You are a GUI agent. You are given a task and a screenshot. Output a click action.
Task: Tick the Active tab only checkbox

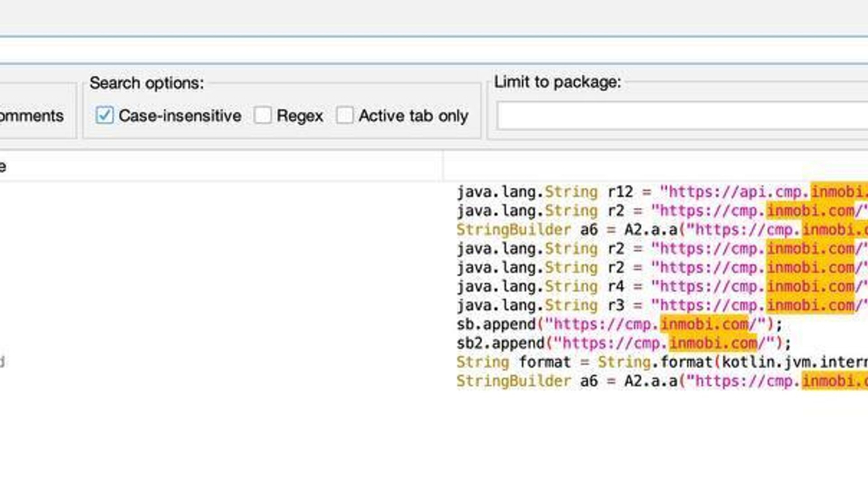(x=344, y=115)
